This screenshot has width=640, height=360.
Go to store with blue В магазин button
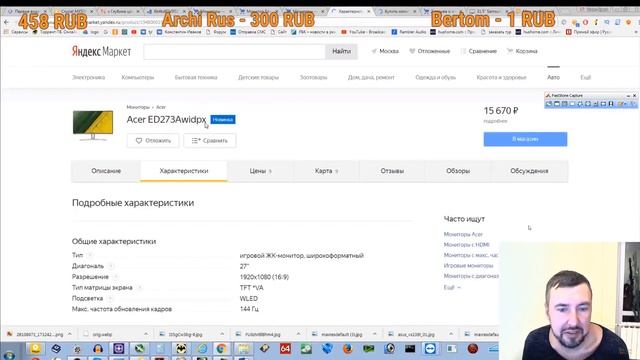pos(525,139)
